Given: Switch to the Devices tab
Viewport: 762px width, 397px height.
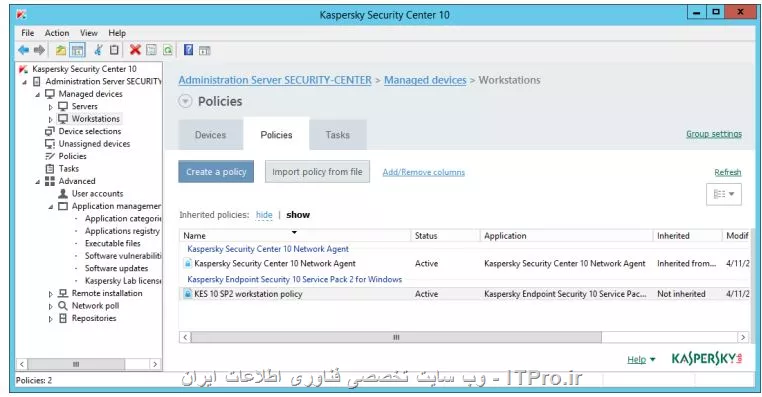Looking at the screenshot, I should point(210,135).
